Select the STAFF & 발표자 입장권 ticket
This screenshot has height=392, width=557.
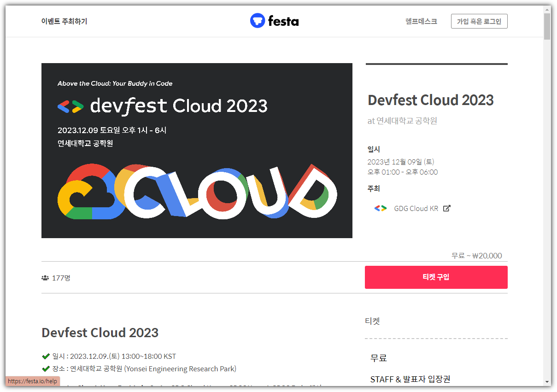(410, 379)
